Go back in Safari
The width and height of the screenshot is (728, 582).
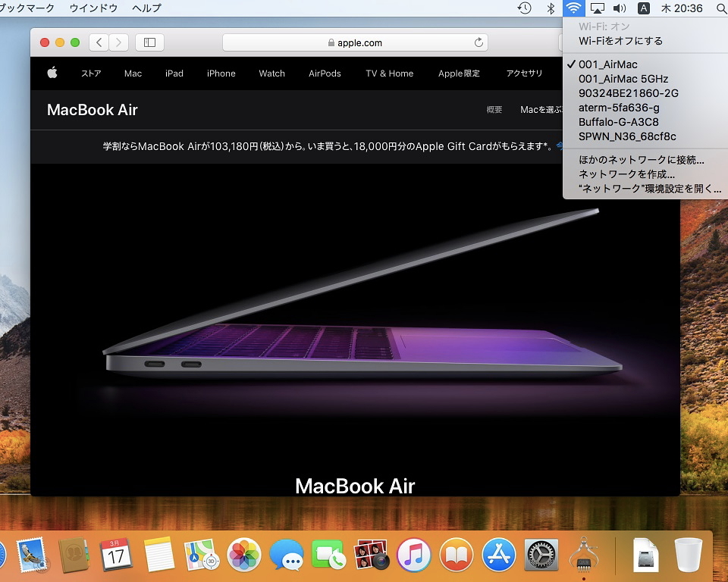(99, 42)
